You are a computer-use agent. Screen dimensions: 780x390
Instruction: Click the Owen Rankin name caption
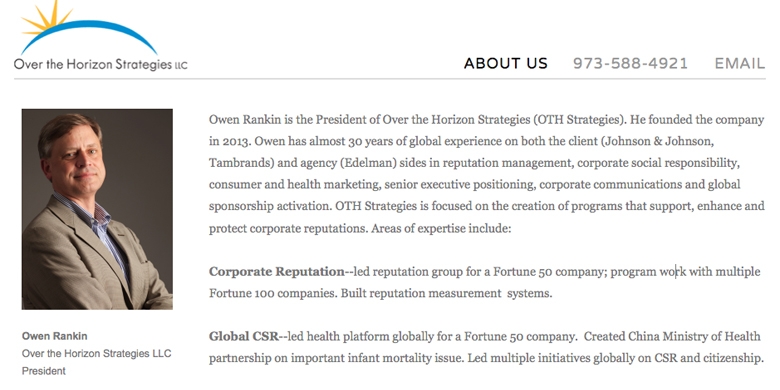click(55, 336)
